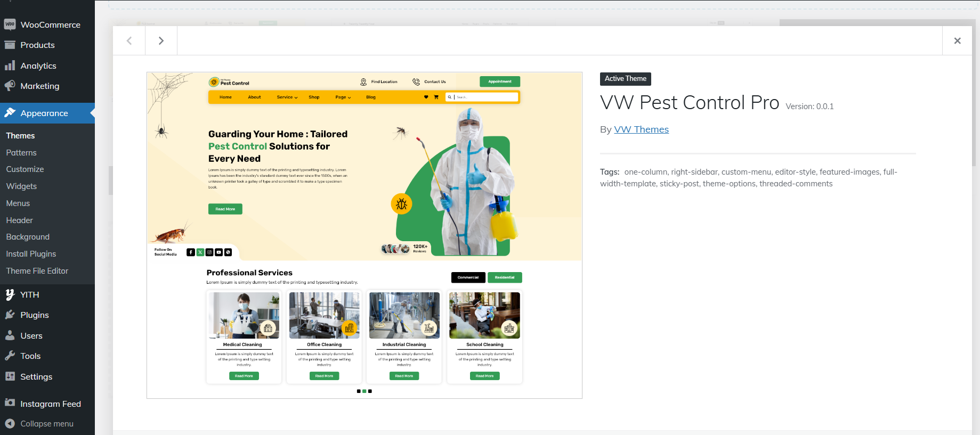Show the next theme with right chevron
This screenshot has height=435, width=980.
tap(161, 41)
